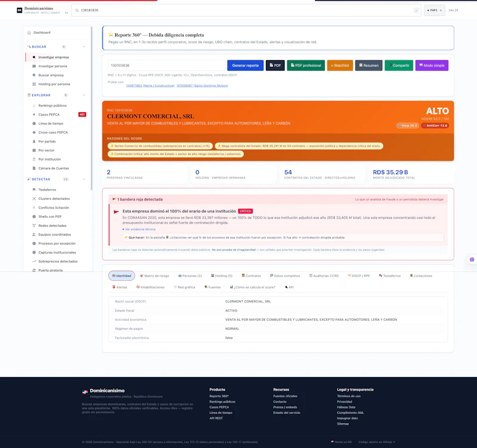Open the API tab
Viewport: 477px width, 448px height.
click(x=289, y=287)
